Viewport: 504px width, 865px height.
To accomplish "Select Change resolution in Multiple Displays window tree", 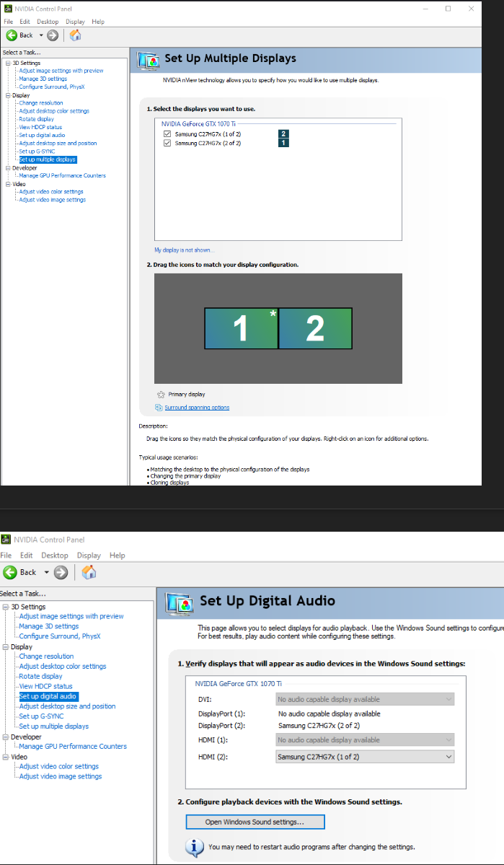I will [41, 103].
